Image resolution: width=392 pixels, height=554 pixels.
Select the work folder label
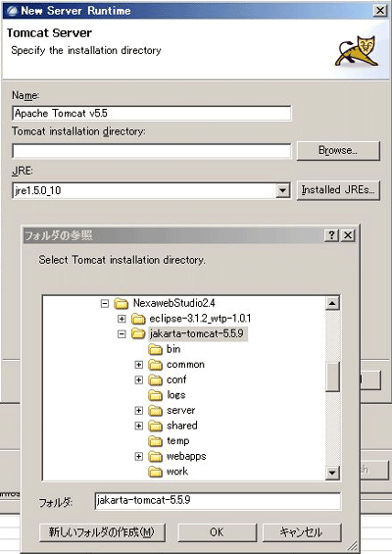tap(177, 472)
